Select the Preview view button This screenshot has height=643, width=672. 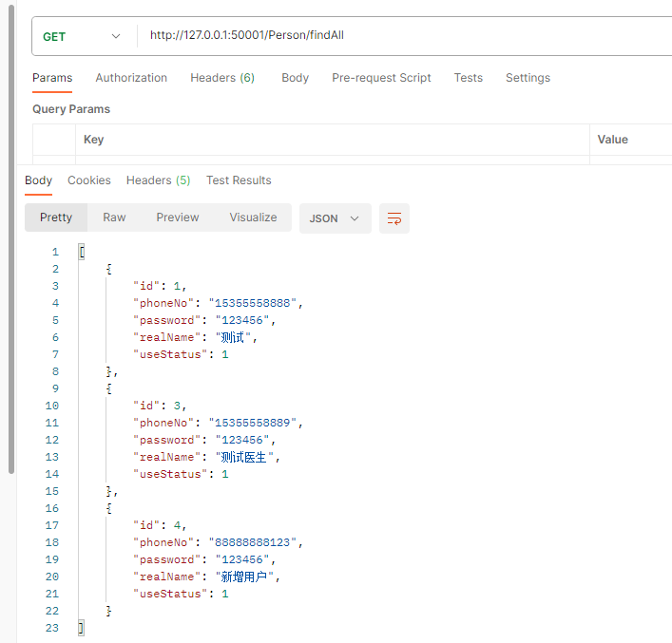(x=178, y=217)
